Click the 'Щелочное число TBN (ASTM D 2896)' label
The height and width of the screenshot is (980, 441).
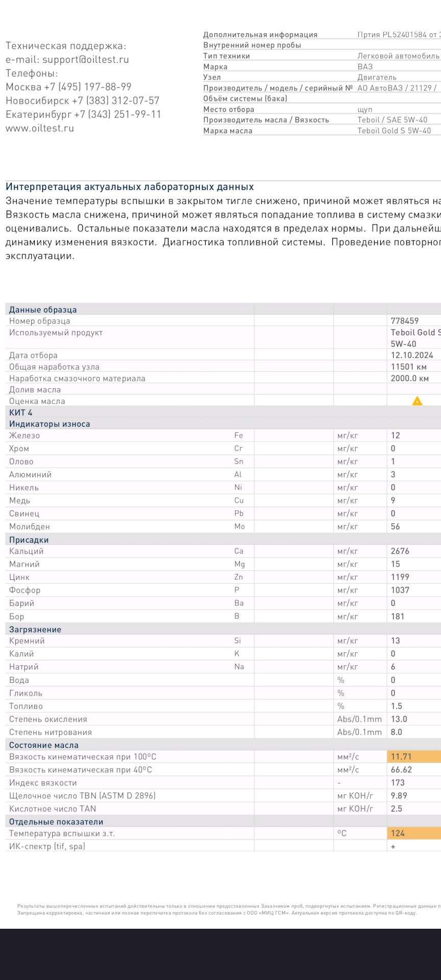(x=83, y=796)
